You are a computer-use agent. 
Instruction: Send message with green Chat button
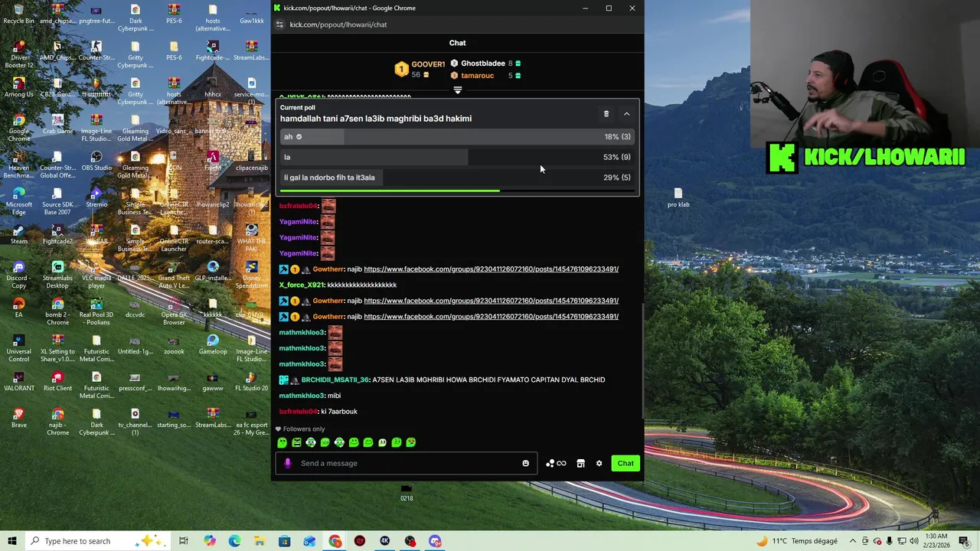click(x=626, y=463)
